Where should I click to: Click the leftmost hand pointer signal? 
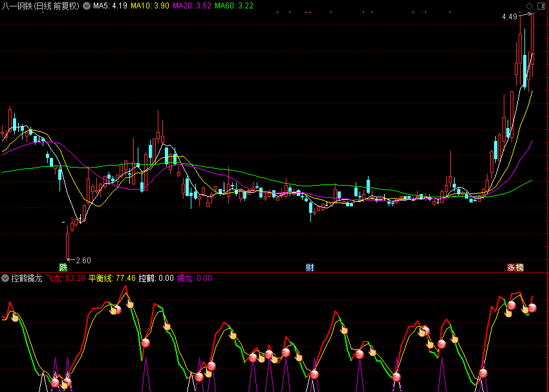[14, 317]
